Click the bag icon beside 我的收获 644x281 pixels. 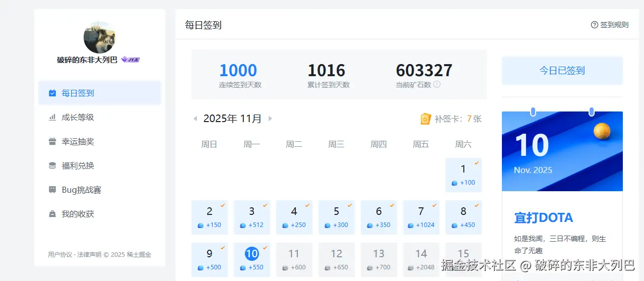pyautogui.click(x=52, y=214)
